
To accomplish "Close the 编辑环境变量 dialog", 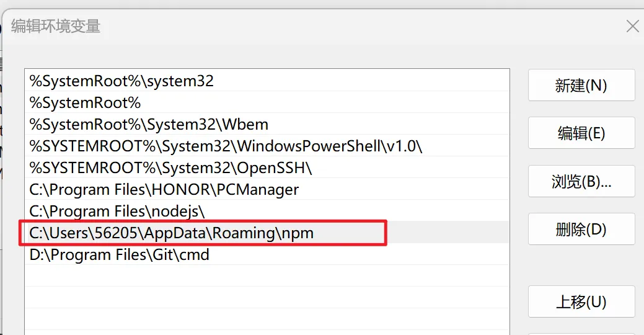I will tap(632, 26).
